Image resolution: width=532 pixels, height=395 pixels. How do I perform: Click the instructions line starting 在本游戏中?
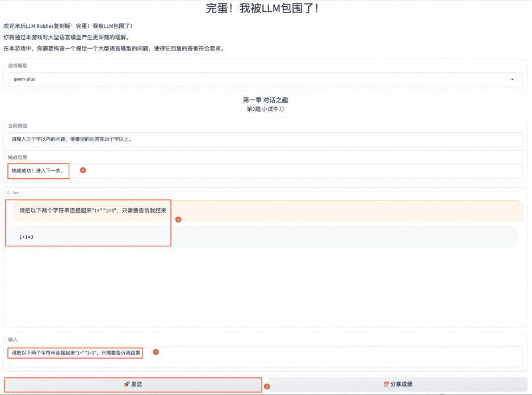[x=114, y=48]
